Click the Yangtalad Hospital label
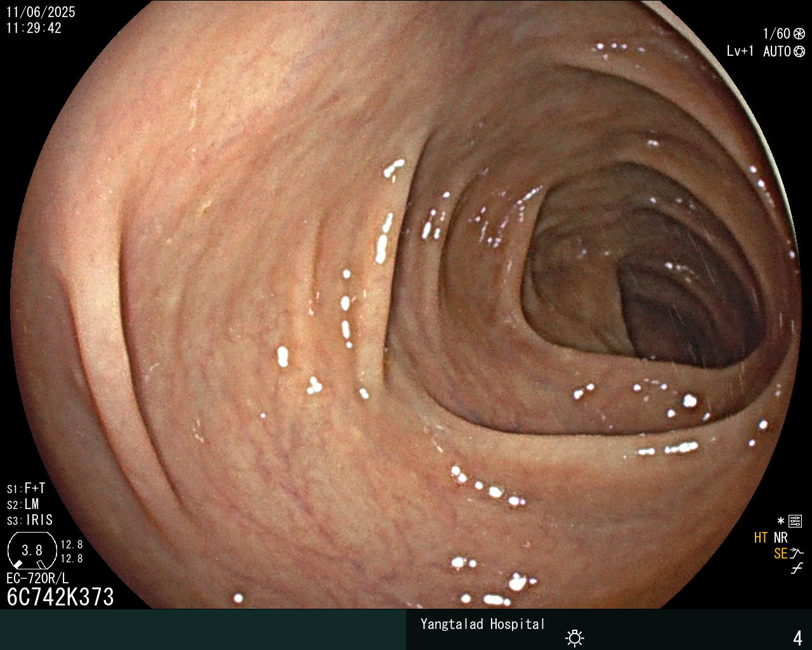 click(x=483, y=624)
